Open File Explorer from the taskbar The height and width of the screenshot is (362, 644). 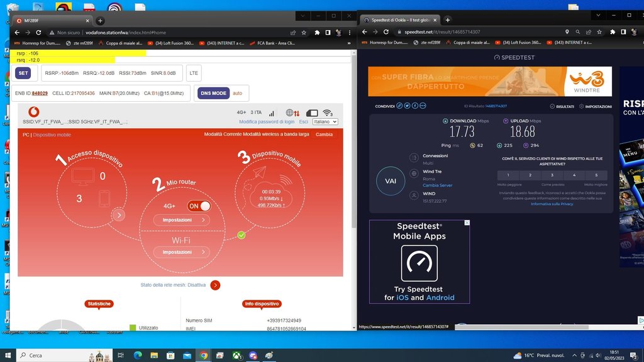pos(154,355)
